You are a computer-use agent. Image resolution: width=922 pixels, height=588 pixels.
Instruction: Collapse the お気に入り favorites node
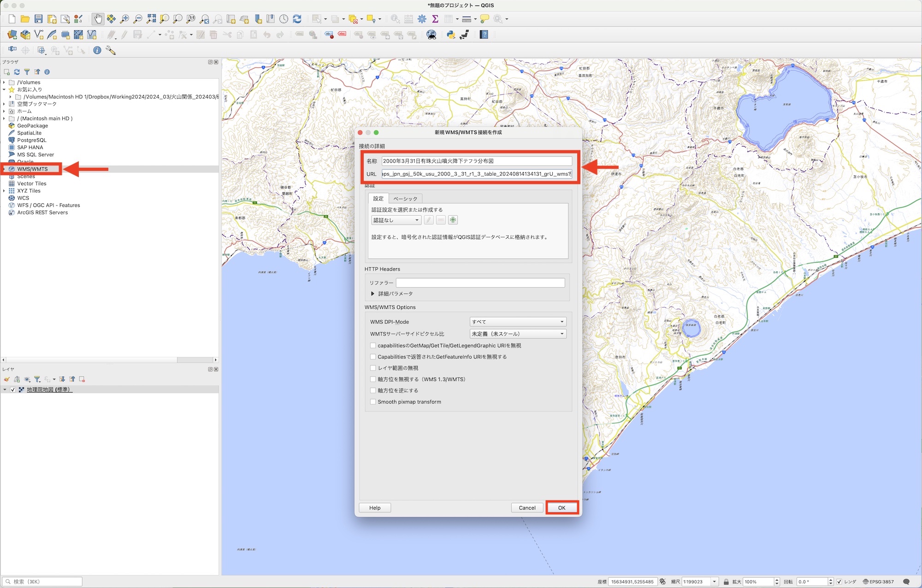click(x=4, y=89)
